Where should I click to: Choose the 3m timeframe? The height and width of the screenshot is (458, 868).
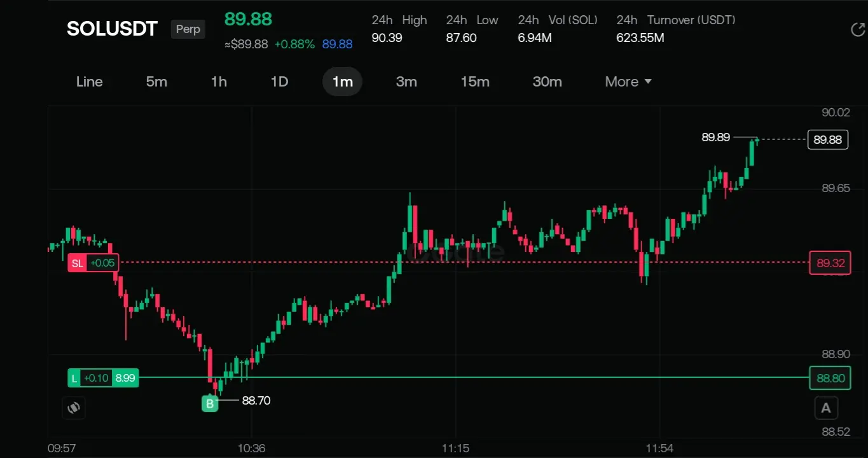[406, 81]
